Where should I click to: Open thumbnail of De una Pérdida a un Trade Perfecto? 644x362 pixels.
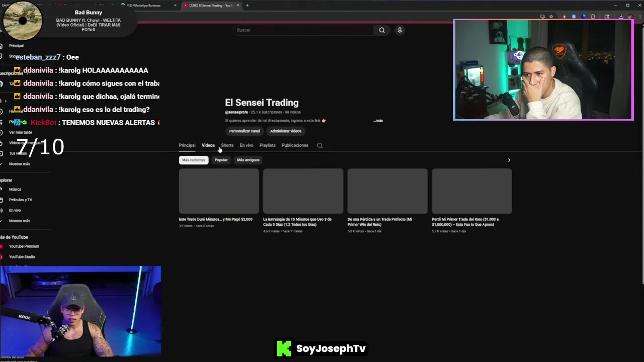[387, 191]
